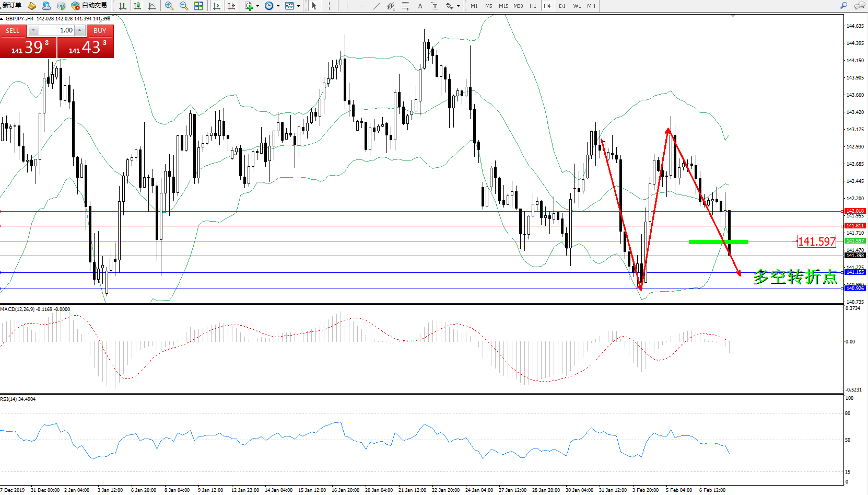868x495 pixels.
Task: Switch to the H1 timeframe
Action: click(x=533, y=6)
